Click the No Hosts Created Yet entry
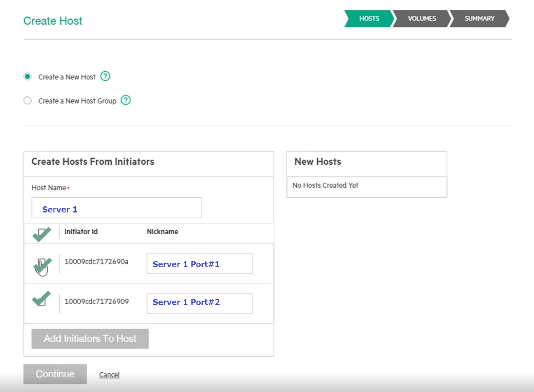The height and width of the screenshot is (392, 534). click(325, 185)
